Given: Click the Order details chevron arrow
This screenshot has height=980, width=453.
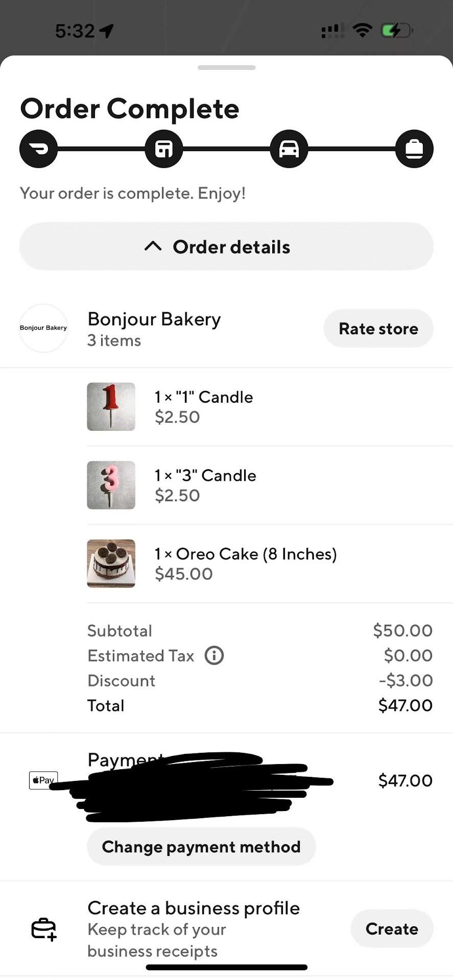Looking at the screenshot, I should click(x=153, y=247).
